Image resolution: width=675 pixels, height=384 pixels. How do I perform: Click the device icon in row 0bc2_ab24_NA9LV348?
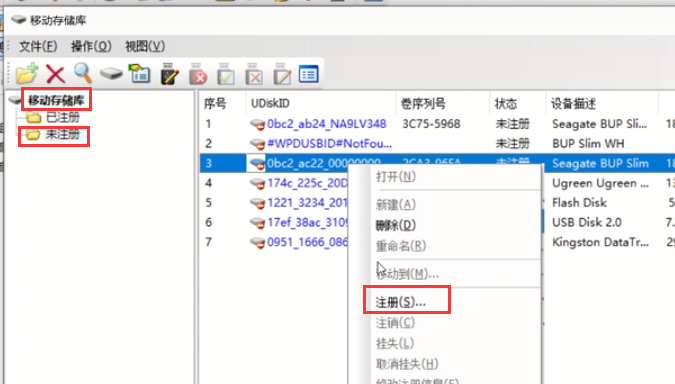257,124
